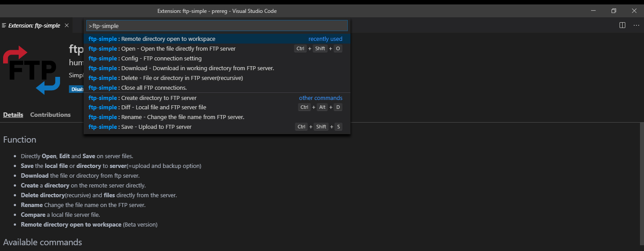
Task: Close the Extension: ftp-simple tab
Action: (x=67, y=25)
